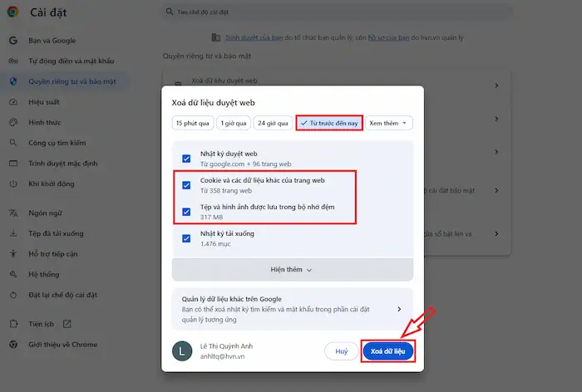
Task: Uncheck the Nhật ký duyệt web checkbox
Action: (186, 158)
